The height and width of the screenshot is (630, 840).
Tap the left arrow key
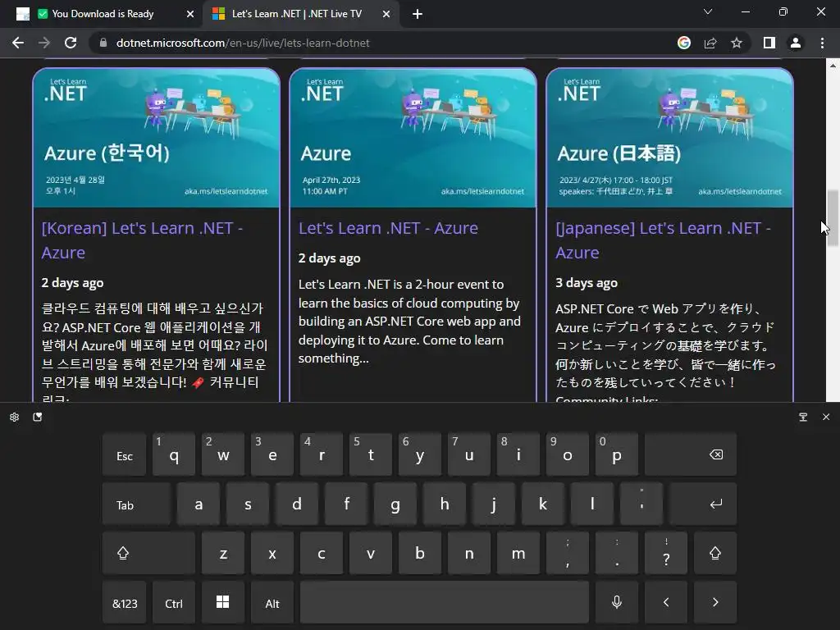[666, 603]
